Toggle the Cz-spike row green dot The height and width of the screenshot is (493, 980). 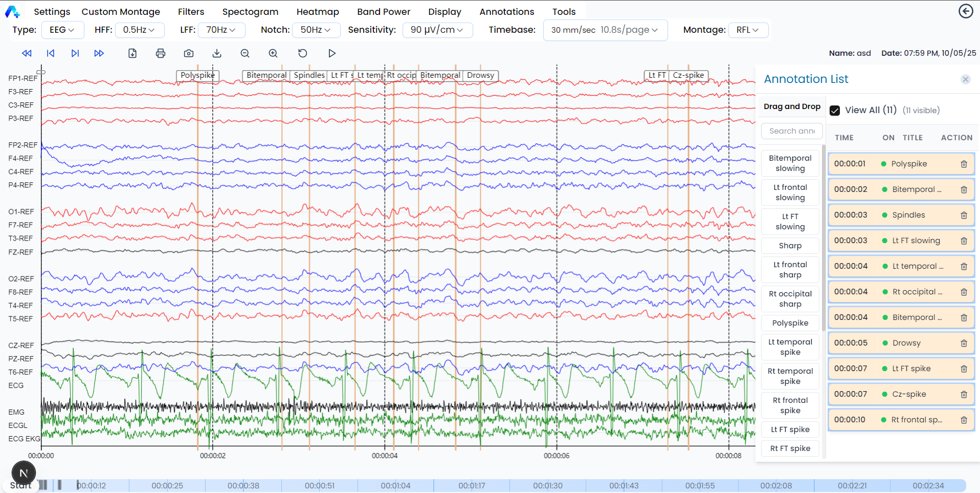(x=884, y=394)
